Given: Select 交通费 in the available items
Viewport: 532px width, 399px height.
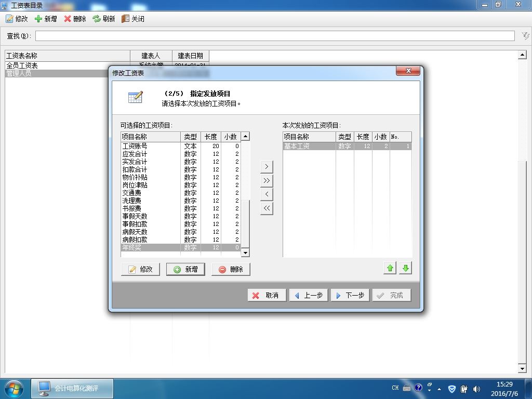Looking at the screenshot, I should [181, 193].
